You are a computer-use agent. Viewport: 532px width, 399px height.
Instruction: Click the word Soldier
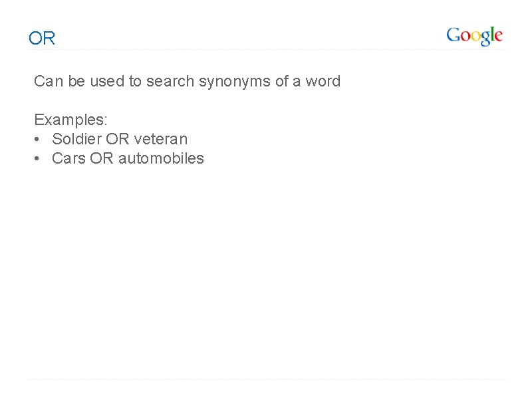click(76, 139)
